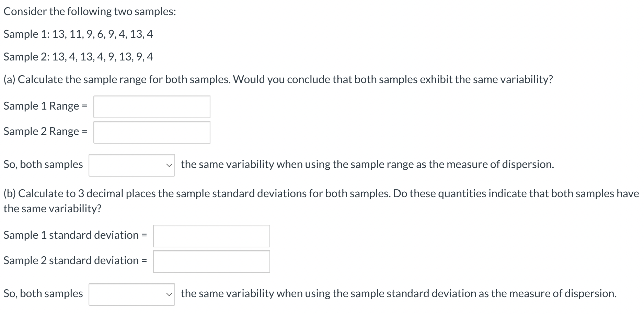Click the sentence ending with 'sample range as the measure of dispersion'

click(367, 164)
